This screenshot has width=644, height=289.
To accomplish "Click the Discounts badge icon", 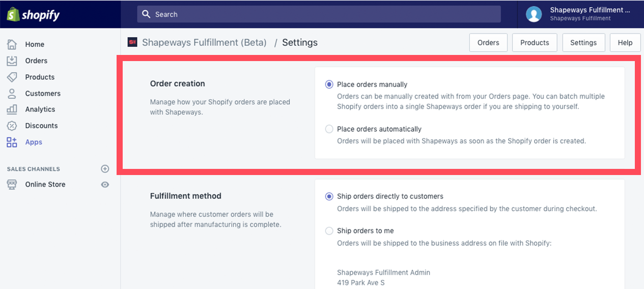I will (x=12, y=126).
